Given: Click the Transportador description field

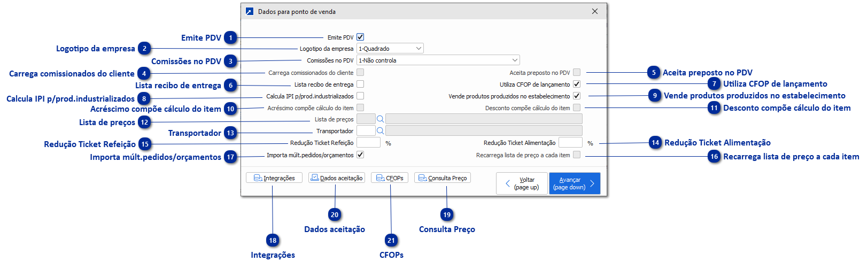Looking at the screenshot, I should click(484, 130).
